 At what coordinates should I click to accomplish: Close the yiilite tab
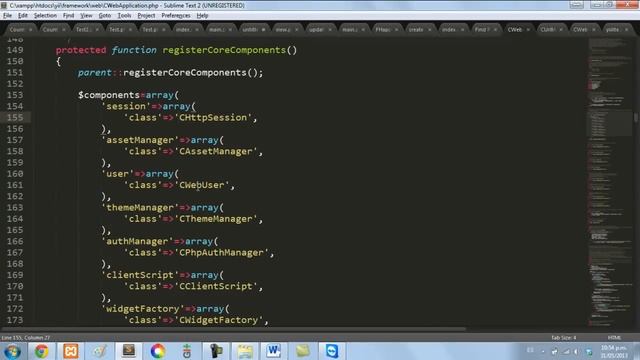click(x=626, y=30)
